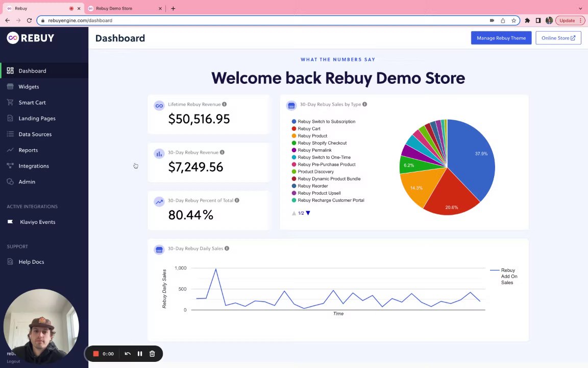Click Rebuy Add On Sales chart legend
Viewport: 588px width, 368px height.
point(504,277)
